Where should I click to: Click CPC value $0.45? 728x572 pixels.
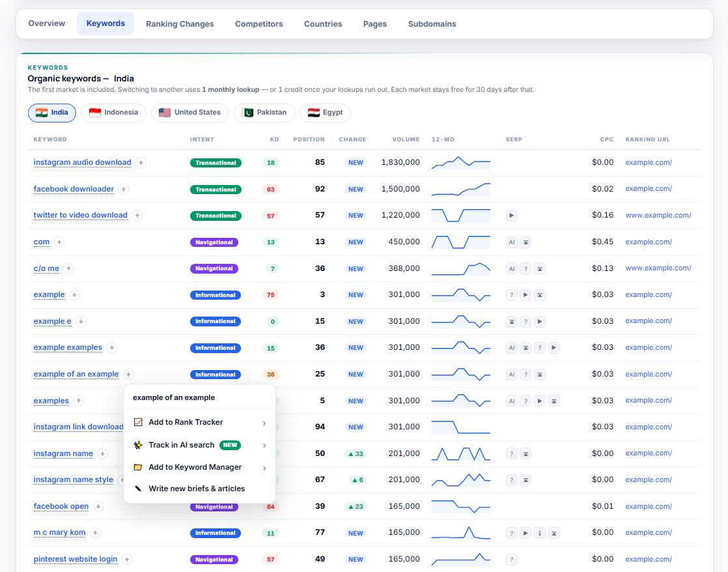(x=602, y=242)
